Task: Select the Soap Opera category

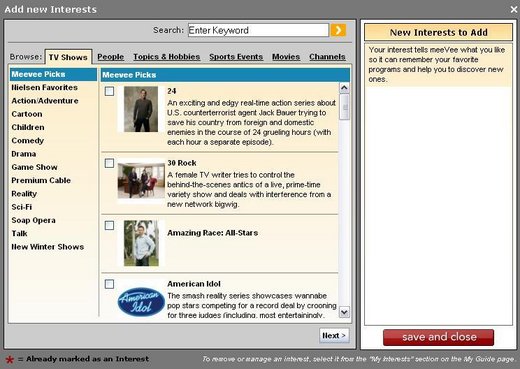Action: (x=33, y=220)
